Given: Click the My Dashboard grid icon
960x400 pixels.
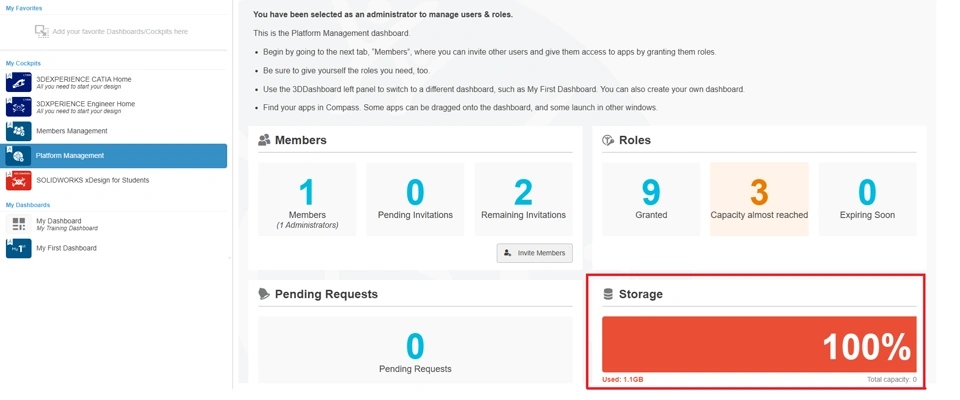Looking at the screenshot, I should click(18, 224).
